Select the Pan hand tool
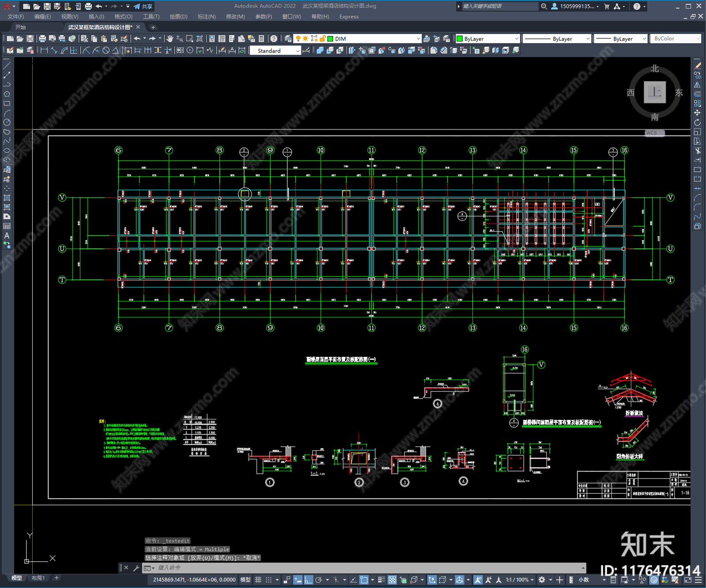Viewport: 706px width, 588px height. (170, 39)
